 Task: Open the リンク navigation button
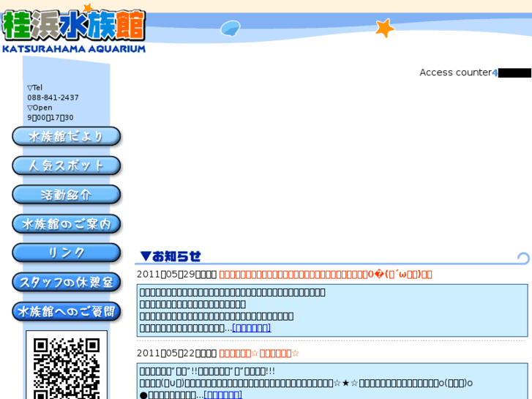(66, 253)
